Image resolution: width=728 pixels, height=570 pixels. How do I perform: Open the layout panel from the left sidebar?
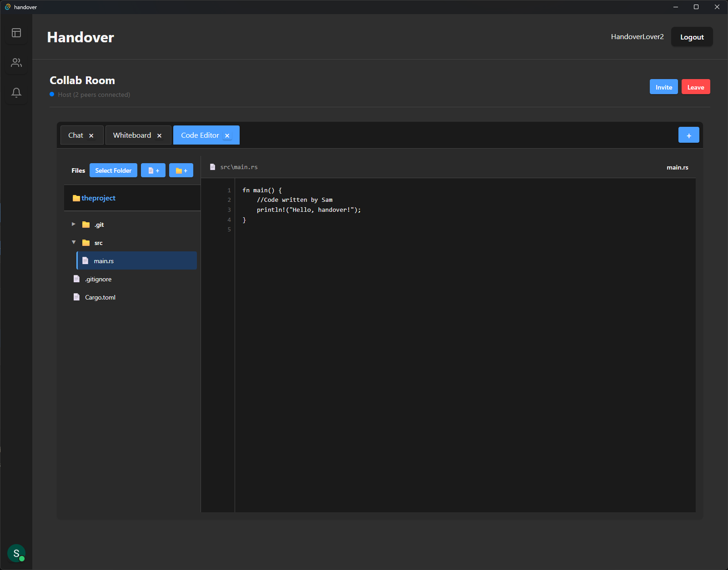point(16,32)
